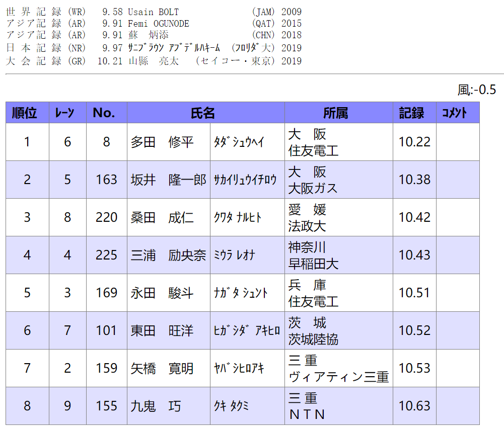
Task: Click the 所属 column header
Action: click(338, 113)
